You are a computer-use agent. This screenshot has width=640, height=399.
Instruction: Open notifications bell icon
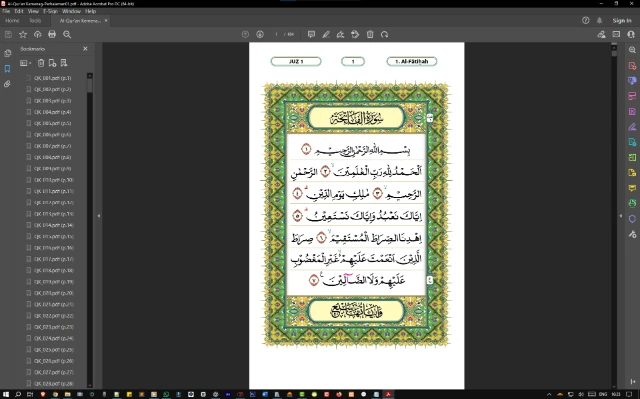click(600, 20)
